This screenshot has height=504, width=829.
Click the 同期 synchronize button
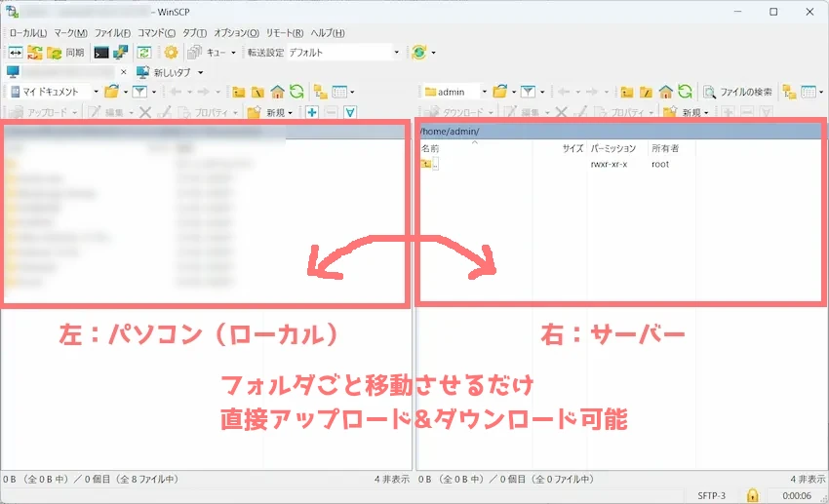tap(65, 53)
